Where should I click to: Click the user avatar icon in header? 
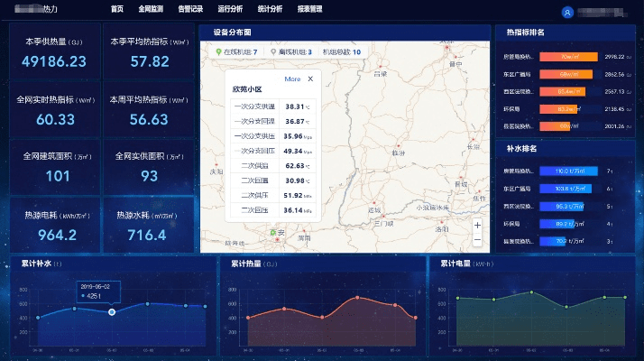tap(566, 13)
